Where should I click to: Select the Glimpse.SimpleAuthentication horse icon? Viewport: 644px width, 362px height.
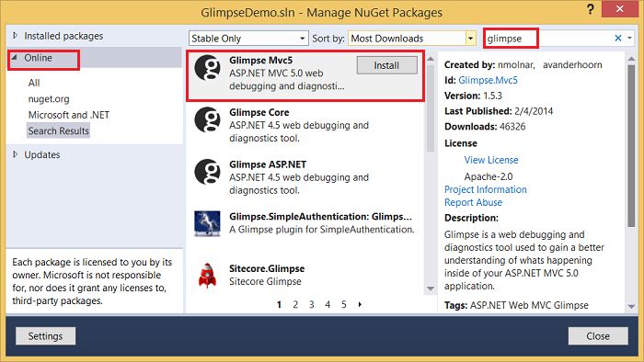(x=207, y=223)
